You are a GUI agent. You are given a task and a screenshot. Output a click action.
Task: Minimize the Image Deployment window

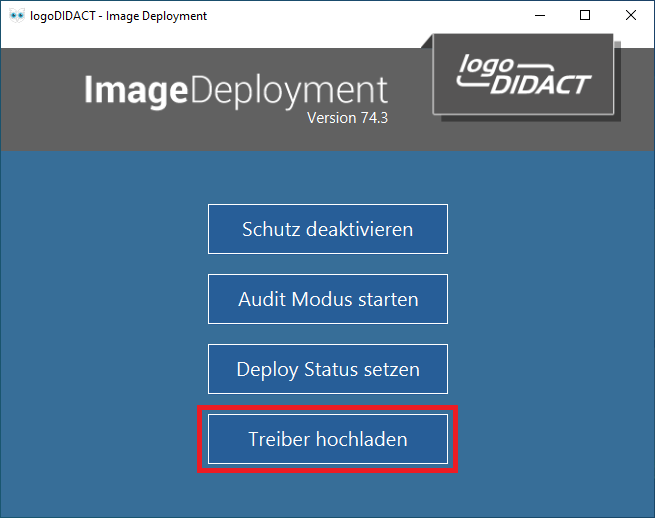pos(540,15)
